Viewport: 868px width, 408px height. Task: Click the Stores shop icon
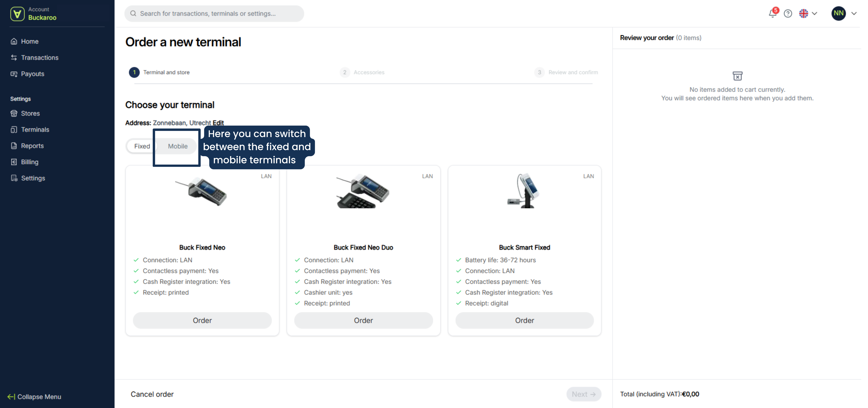click(14, 114)
